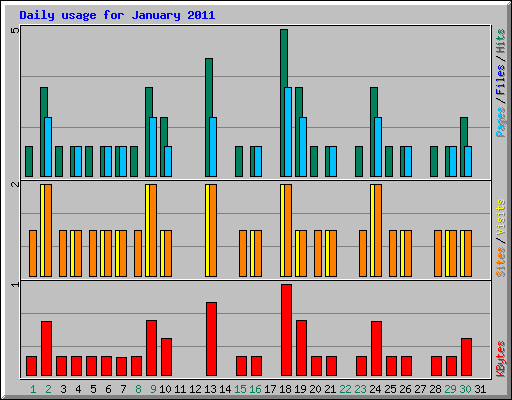Click the green "Hits" legend label
This screenshot has width=512, height=400.
pos(500,41)
